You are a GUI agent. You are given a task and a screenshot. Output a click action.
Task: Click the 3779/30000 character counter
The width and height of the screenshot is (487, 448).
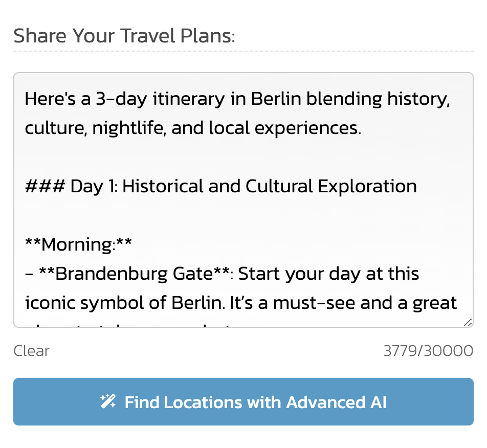429,351
